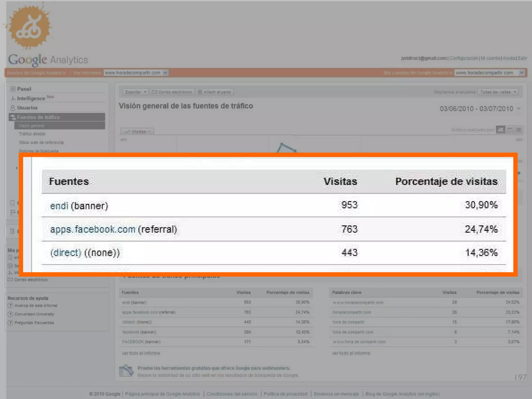Screen dimensions: 532x399
Task: Select the middle graph view mode button
Action: point(510,129)
